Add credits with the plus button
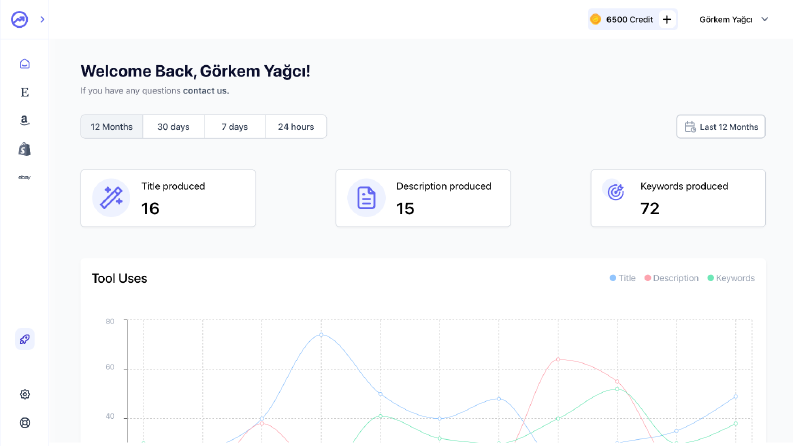The image size is (793, 446). [667, 20]
